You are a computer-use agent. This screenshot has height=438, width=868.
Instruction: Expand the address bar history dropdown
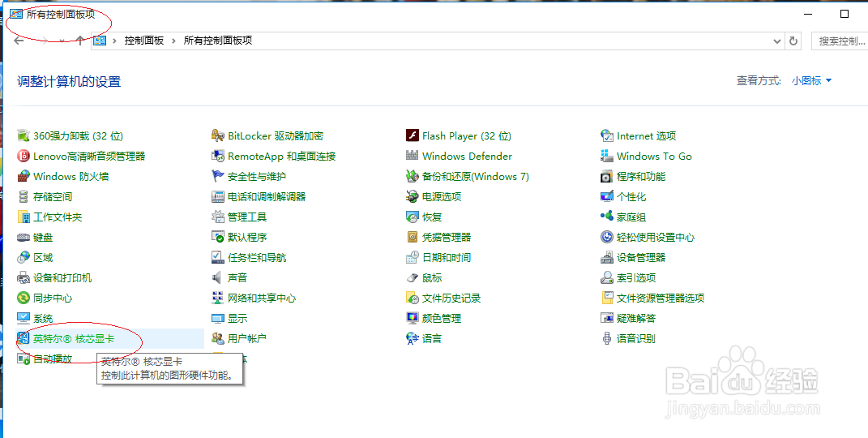tap(776, 41)
